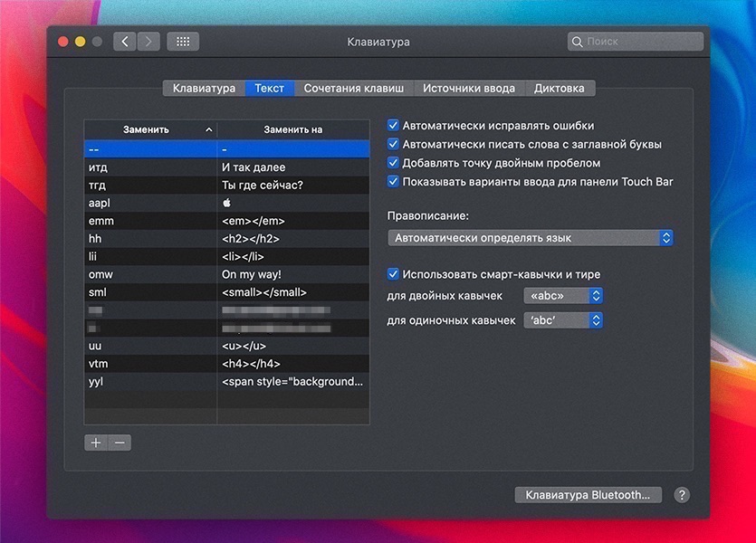The image size is (756, 543).
Task: Go forward with the right chevron button
Action: click(148, 42)
